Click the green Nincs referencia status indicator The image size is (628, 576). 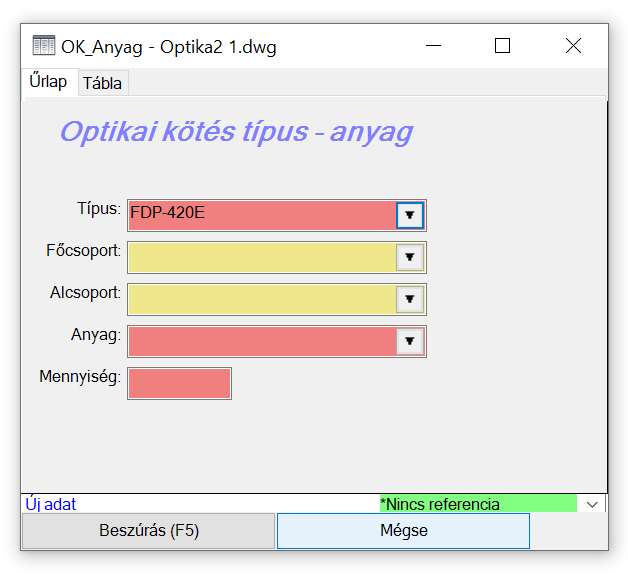point(478,504)
